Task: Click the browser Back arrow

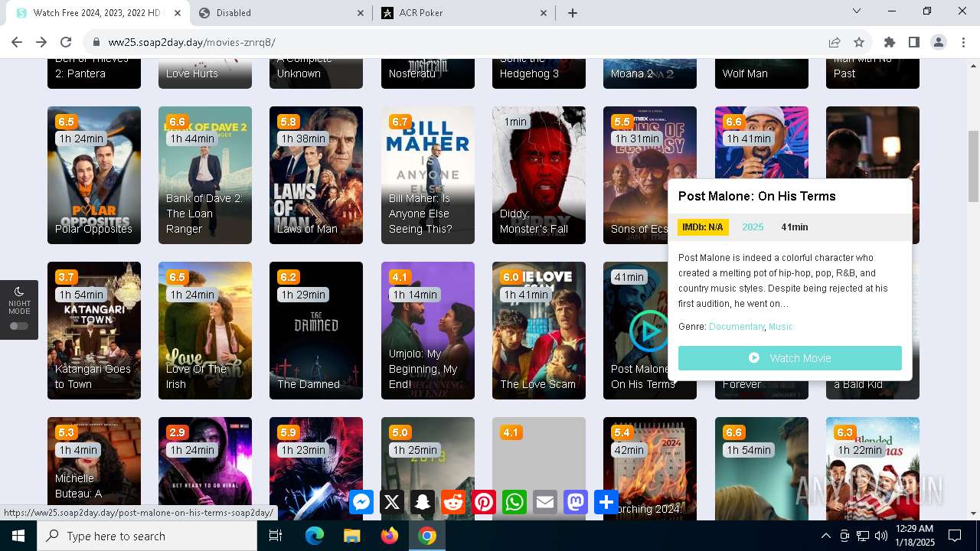Action: (x=17, y=42)
